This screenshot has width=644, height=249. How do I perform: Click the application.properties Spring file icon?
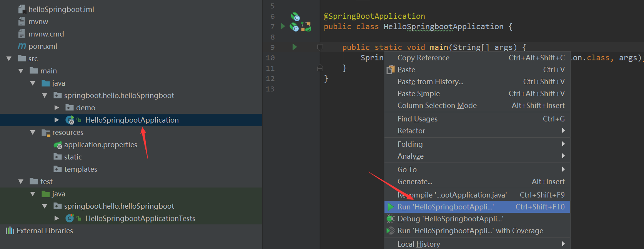58,145
